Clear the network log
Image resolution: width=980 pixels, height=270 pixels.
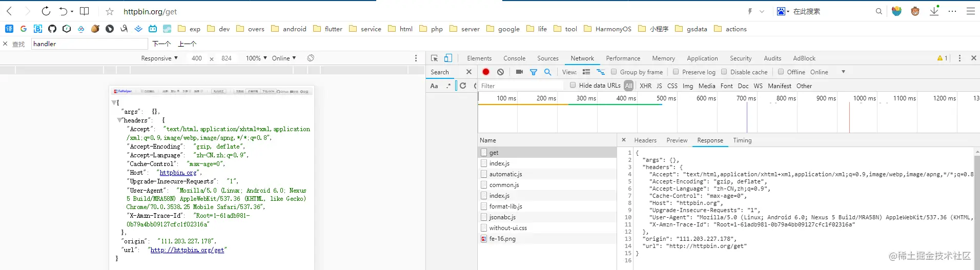pyautogui.click(x=501, y=72)
